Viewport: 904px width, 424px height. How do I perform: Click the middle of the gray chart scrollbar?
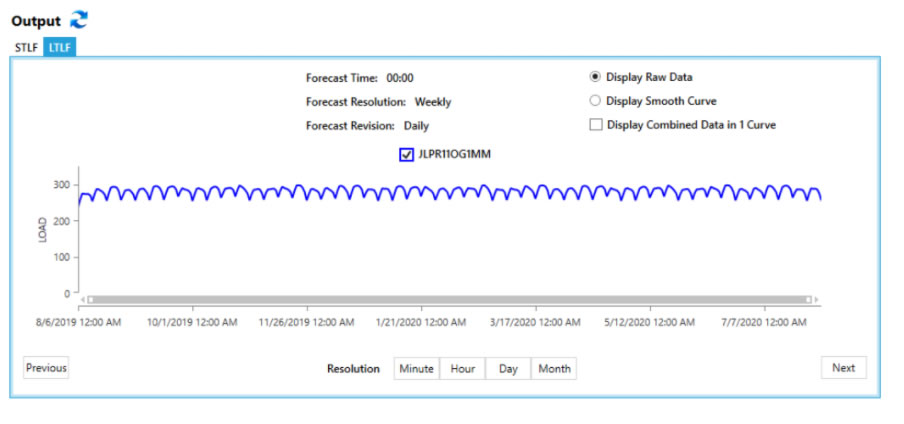[450, 299]
